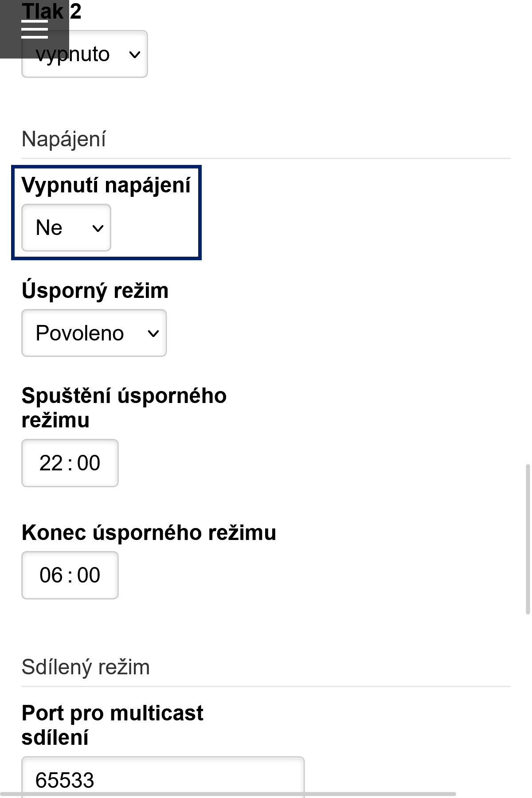The height and width of the screenshot is (798, 532).
Task: Select Ne in the power-off selector
Action: (66, 227)
